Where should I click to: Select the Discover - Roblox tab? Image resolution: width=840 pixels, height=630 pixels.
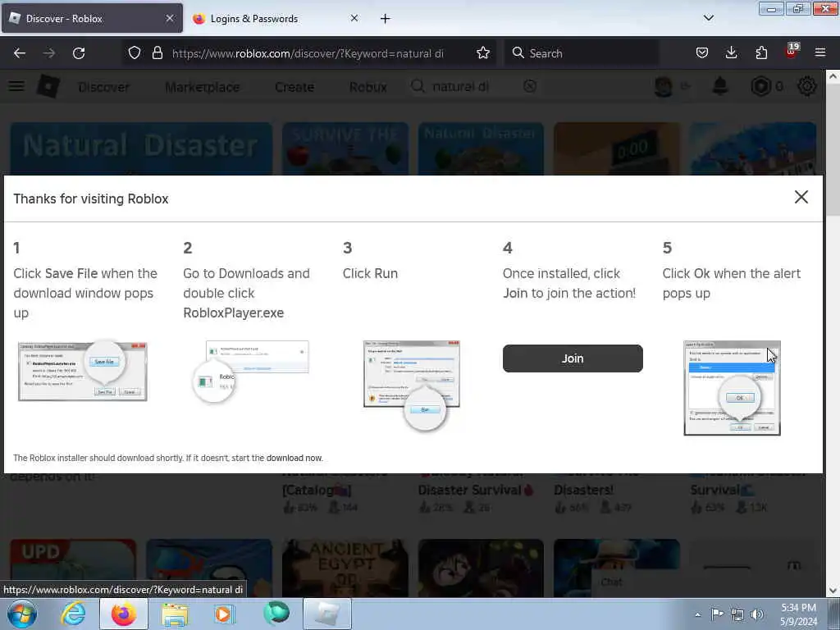(x=92, y=19)
